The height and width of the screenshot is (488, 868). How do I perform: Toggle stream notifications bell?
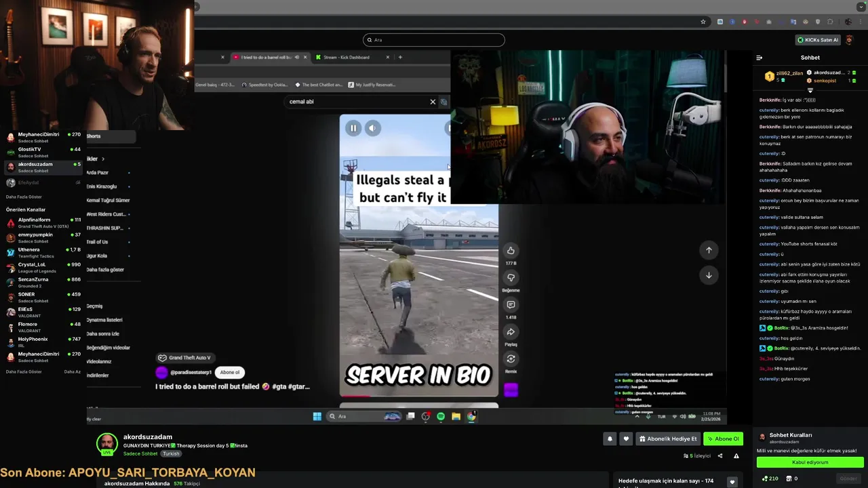(610, 439)
